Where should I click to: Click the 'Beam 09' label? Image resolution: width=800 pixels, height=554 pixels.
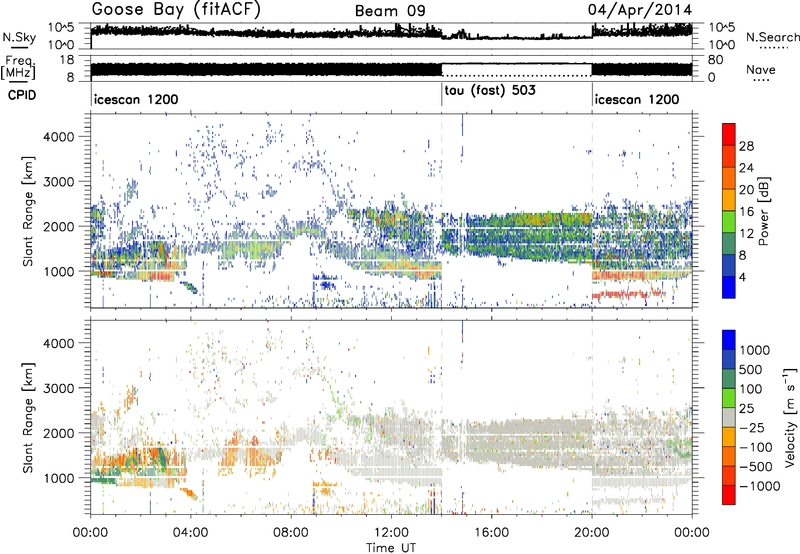pyautogui.click(x=390, y=11)
